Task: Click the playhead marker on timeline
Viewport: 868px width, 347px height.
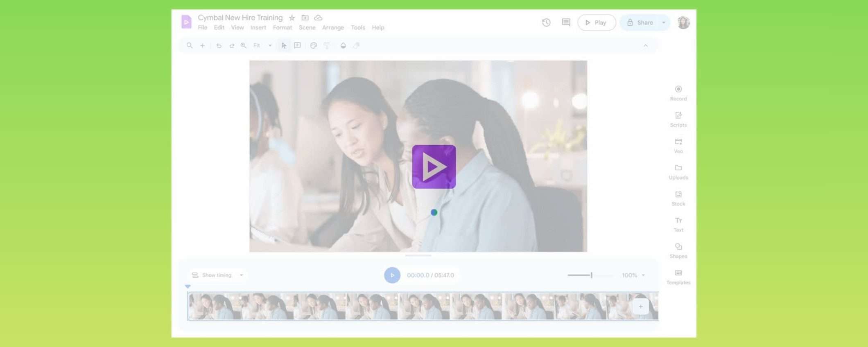Action: pos(188,286)
